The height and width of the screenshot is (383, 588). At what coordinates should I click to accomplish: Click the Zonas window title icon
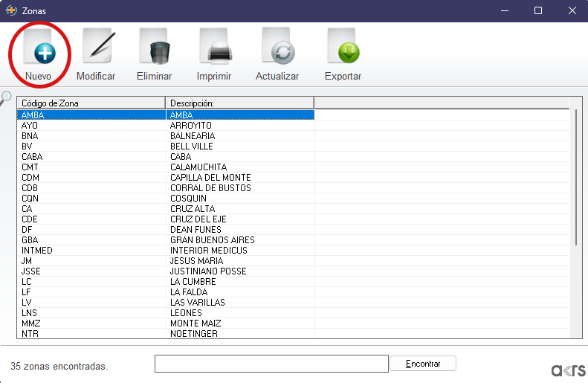point(10,10)
